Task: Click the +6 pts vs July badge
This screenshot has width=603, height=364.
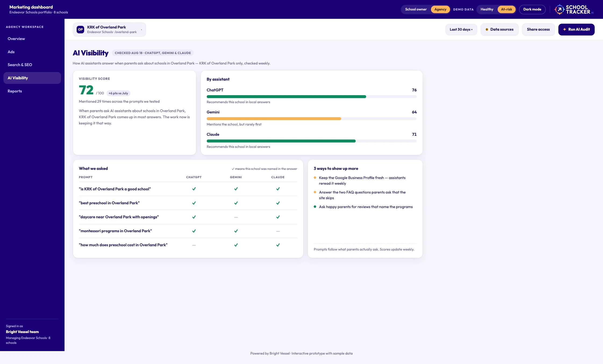Action: point(118,93)
